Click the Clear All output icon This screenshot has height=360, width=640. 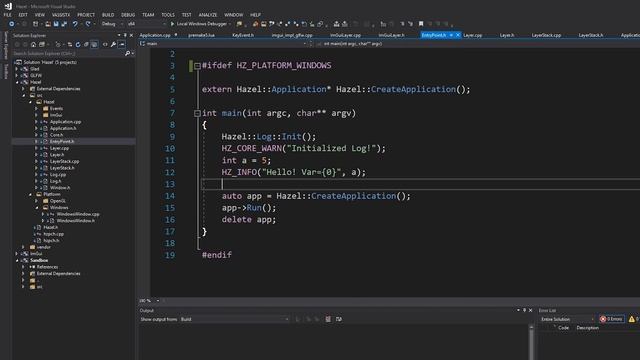pos(328,319)
